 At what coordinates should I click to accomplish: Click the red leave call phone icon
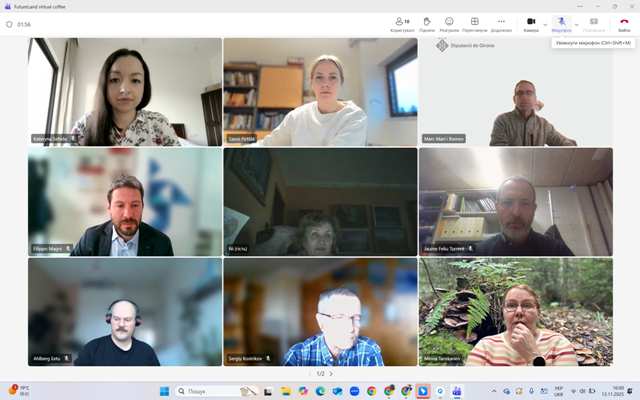click(624, 22)
